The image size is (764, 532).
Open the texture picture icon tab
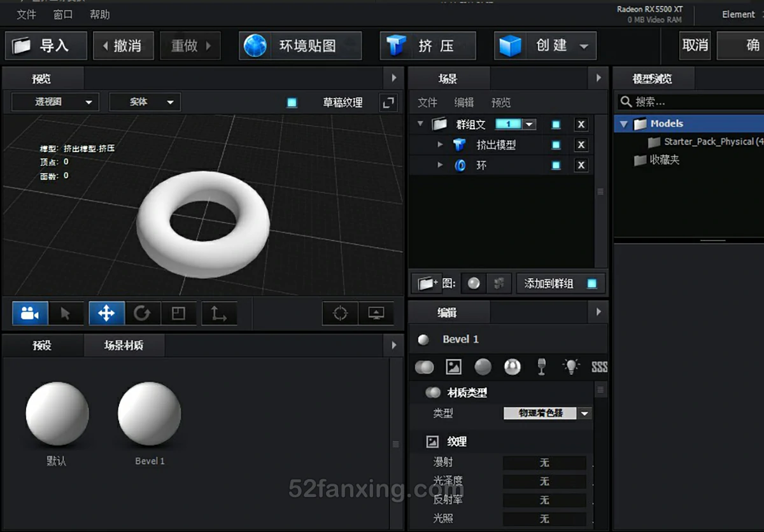coord(453,367)
